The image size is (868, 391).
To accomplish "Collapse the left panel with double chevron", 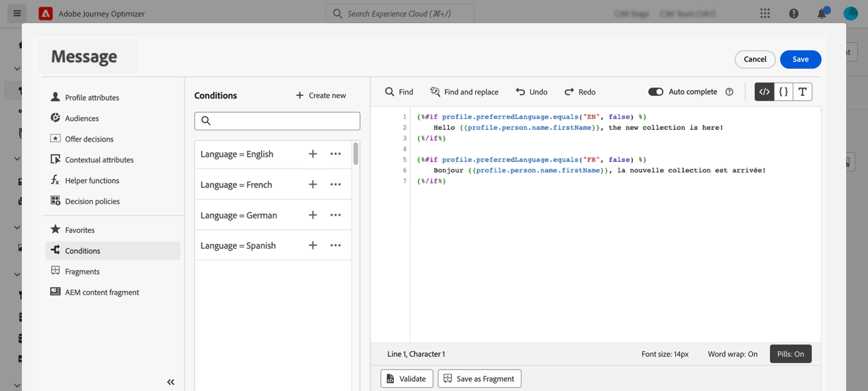I will pos(171,382).
